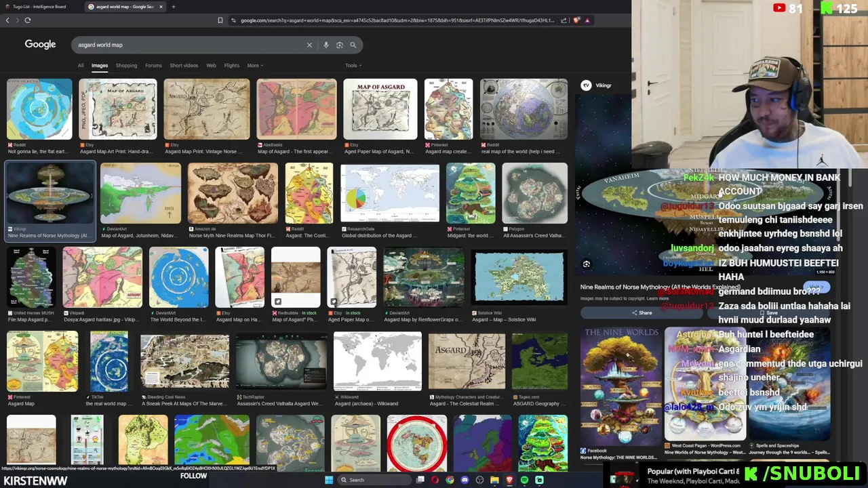Screen dimensions: 868x488
Task: Click the Brave browser taskbar icon
Action: pos(509,480)
